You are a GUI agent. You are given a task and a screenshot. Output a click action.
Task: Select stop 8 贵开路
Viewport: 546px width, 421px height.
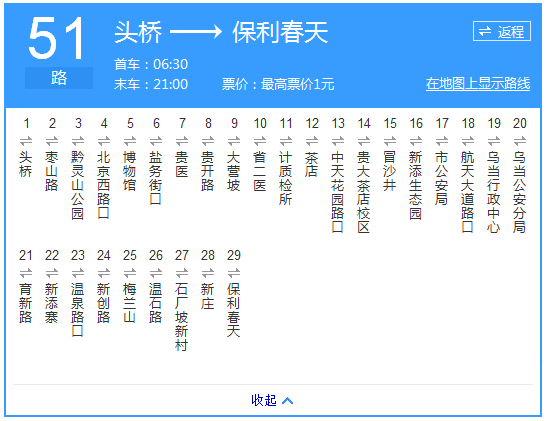208,171
